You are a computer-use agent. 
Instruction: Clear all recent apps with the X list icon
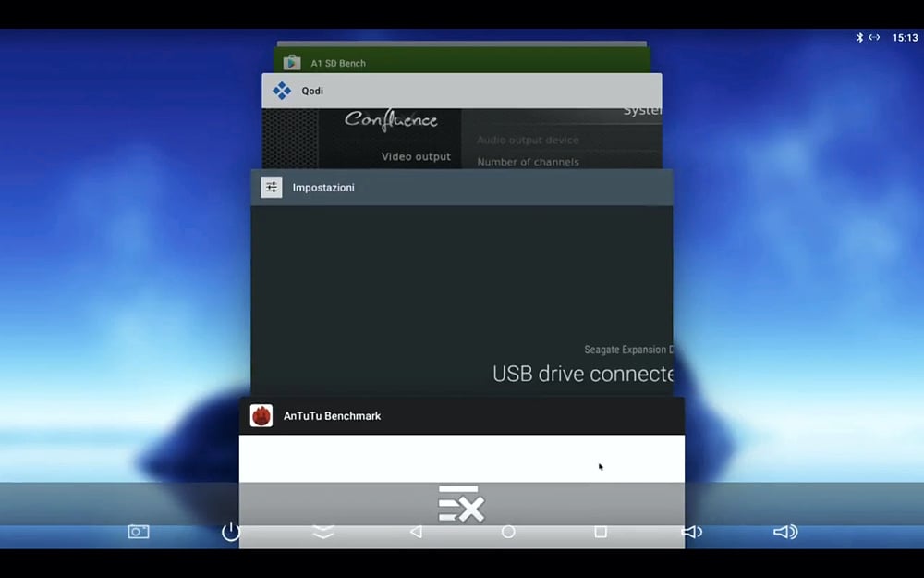pyautogui.click(x=461, y=504)
